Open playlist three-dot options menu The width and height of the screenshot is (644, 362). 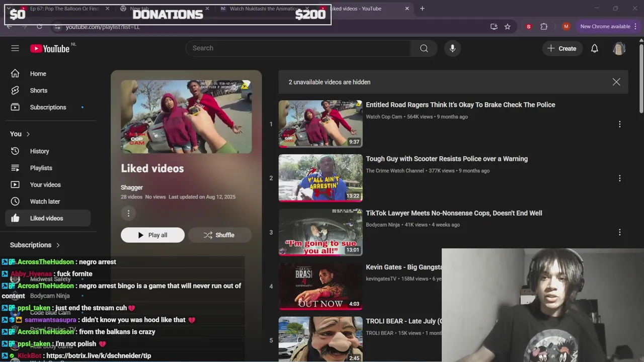coord(128,213)
